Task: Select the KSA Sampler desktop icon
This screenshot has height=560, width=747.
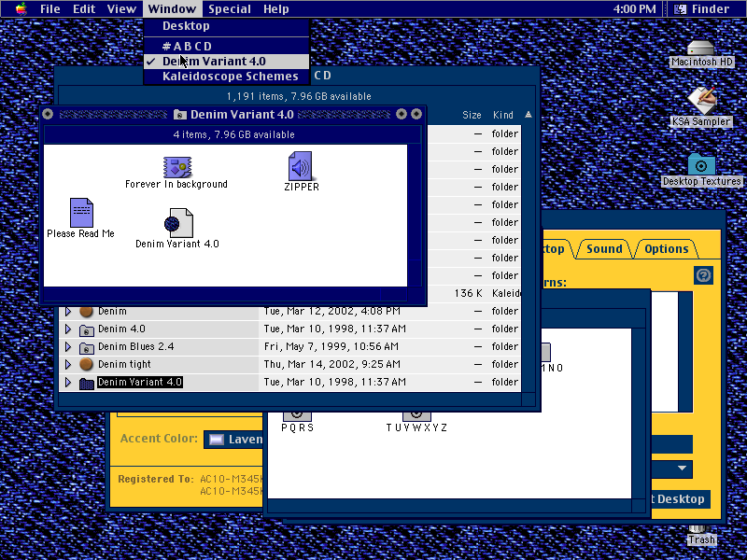Action: [x=701, y=101]
